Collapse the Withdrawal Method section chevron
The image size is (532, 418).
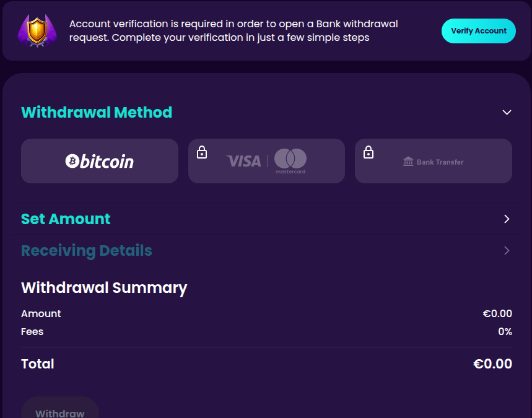[507, 113]
